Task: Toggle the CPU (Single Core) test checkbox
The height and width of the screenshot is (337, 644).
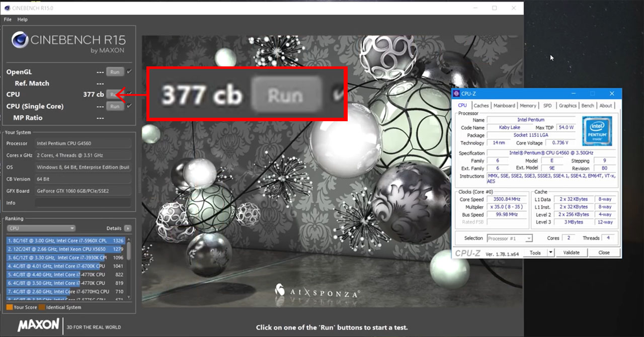Action: click(129, 106)
